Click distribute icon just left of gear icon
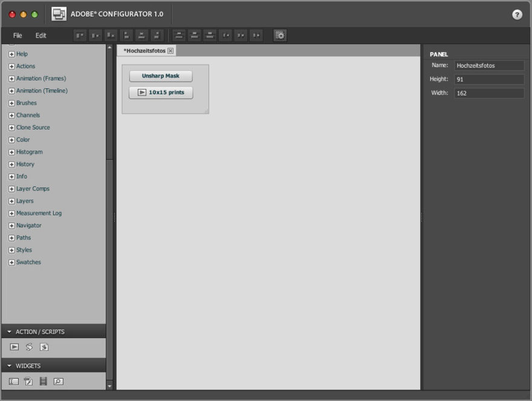This screenshot has height=401, width=532. 256,35
